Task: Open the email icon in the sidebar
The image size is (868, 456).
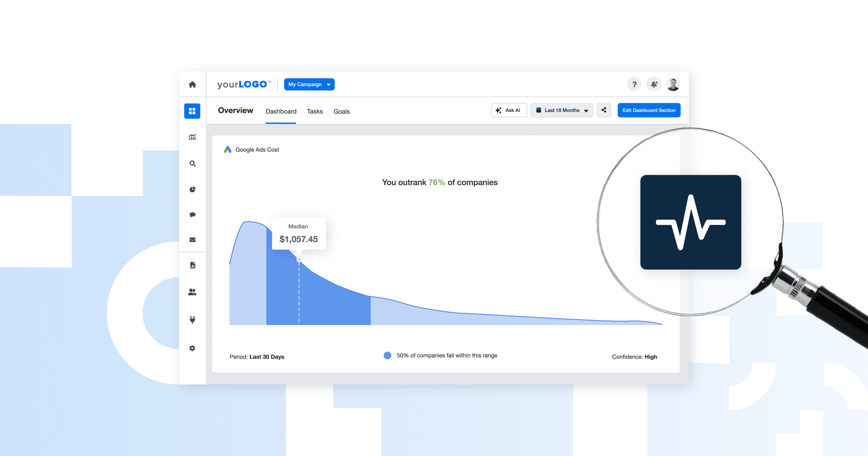Action: pos(192,240)
